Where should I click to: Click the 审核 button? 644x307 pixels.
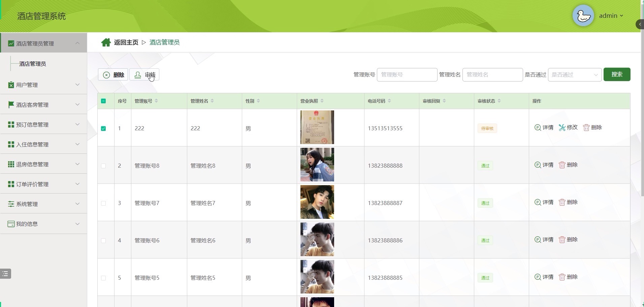tap(144, 75)
